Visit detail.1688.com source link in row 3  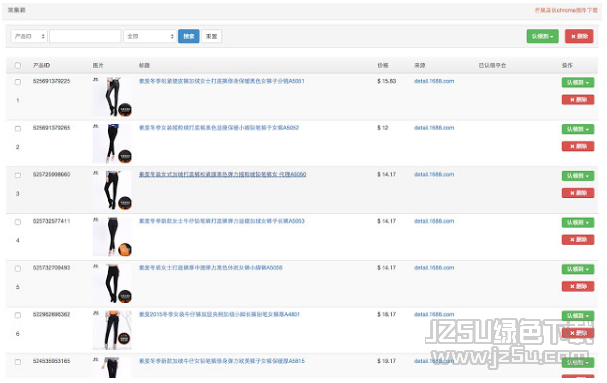click(434, 175)
